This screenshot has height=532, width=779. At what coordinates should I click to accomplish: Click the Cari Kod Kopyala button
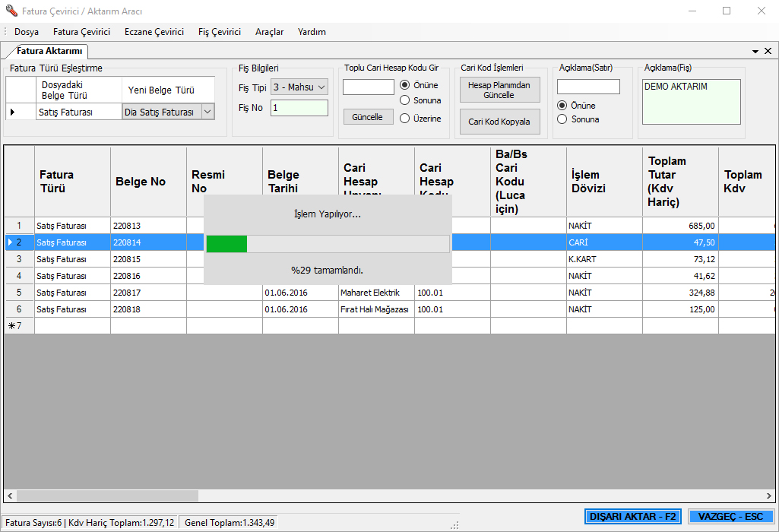(499, 122)
